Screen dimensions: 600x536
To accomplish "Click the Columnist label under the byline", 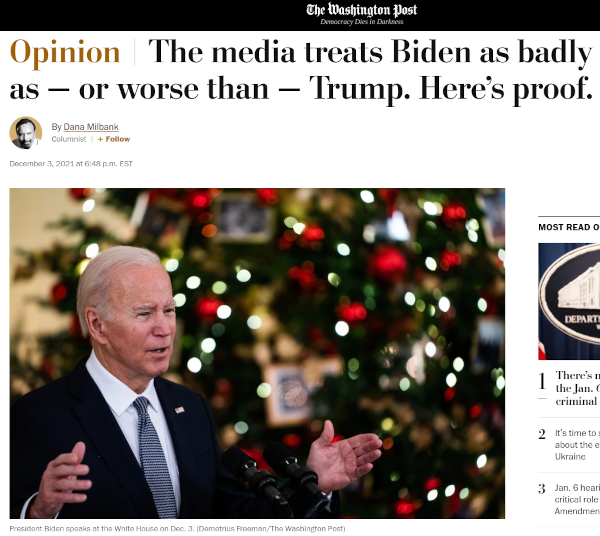I will point(69,139).
